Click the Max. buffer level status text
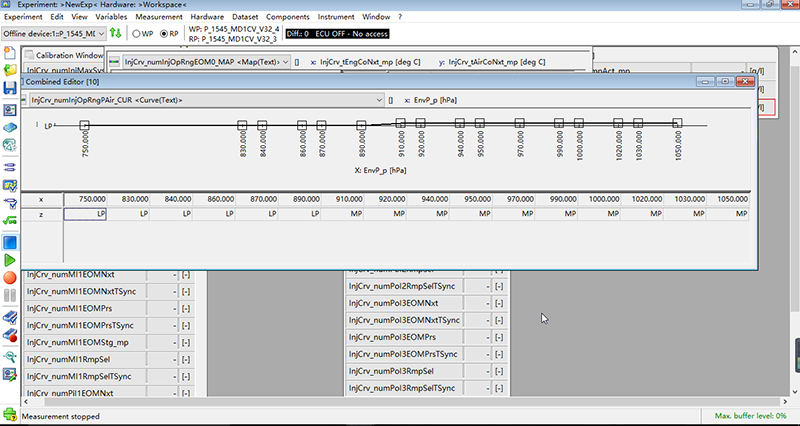800x426 pixels. [750, 416]
